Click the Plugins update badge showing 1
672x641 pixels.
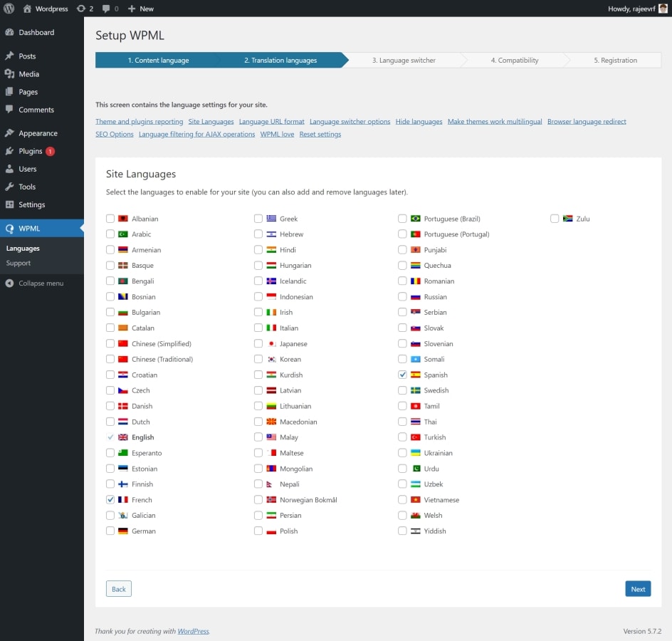[x=50, y=151]
